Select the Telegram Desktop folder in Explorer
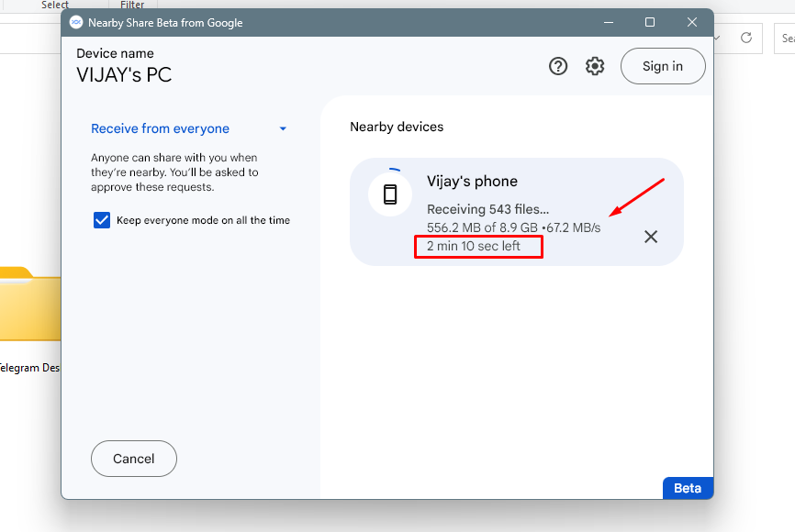This screenshot has height=532, width=795. 29,319
